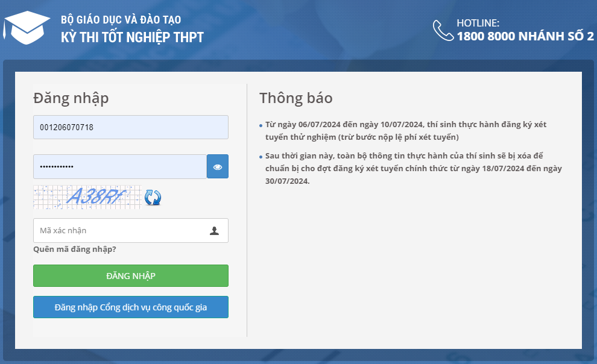This screenshot has height=364, width=597.
Task: Focus the username field containing 001206070718
Action: coord(130,127)
